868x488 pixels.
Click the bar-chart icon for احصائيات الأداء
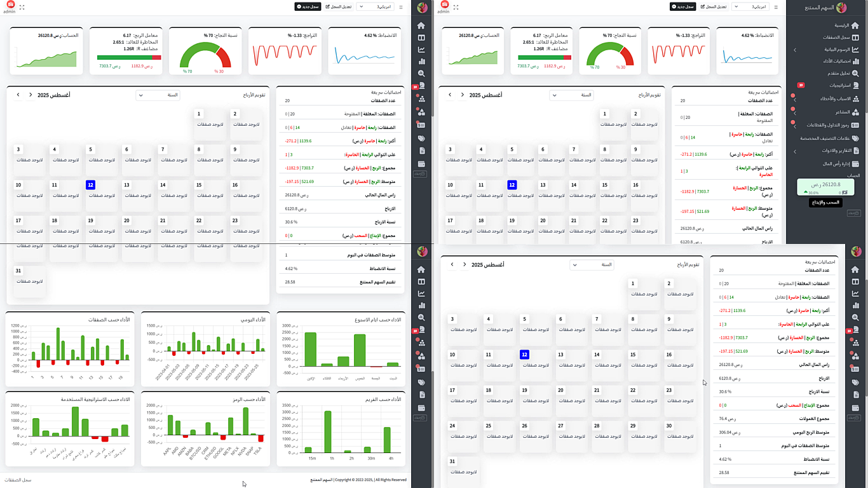[855, 61]
